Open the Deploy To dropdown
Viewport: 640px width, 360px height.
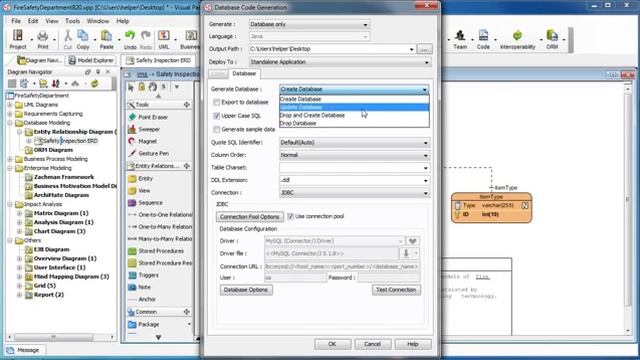click(x=340, y=62)
